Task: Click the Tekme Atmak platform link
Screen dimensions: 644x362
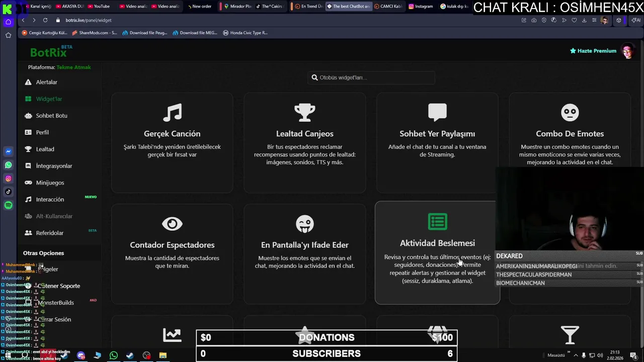Action: pos(73,67)
